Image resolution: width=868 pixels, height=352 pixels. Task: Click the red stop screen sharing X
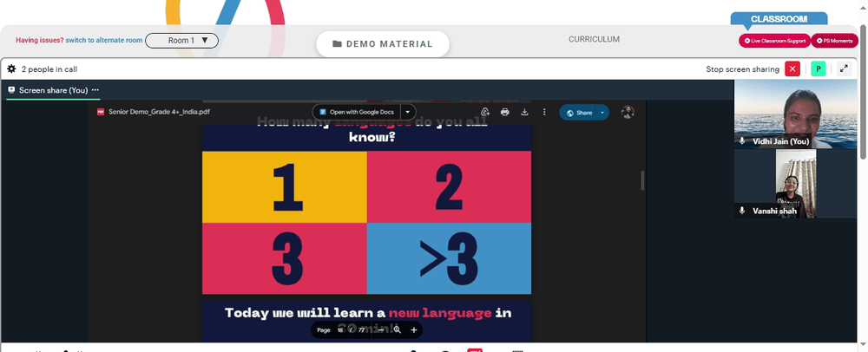point(792,69)
